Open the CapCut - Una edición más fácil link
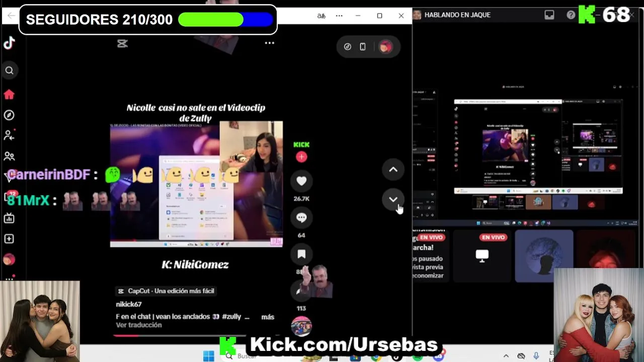Screen dimensions: 644x362 [166, 291]
